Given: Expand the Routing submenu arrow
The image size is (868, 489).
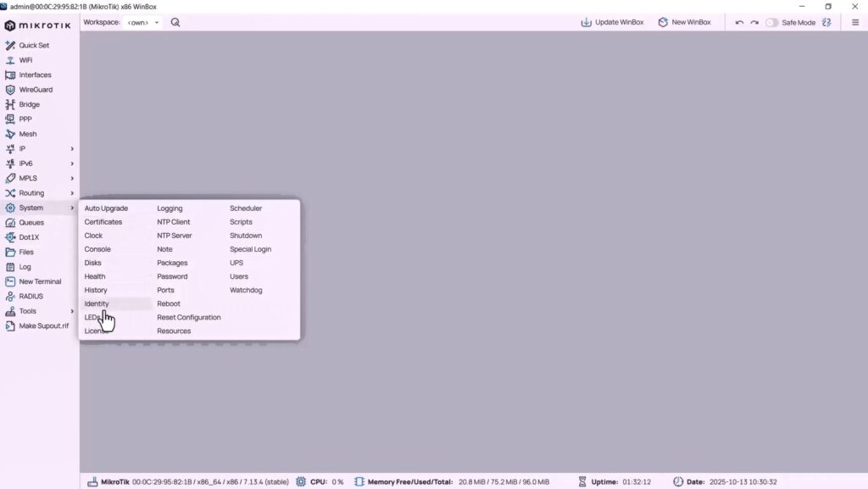Looking at the screenshot, I should click(x=72, y=193).
